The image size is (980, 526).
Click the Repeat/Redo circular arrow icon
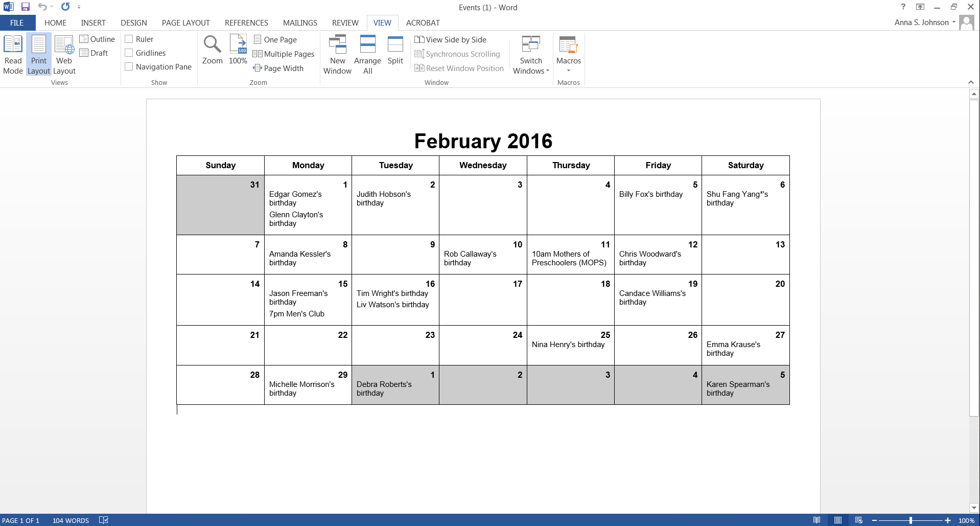click(65, 7)
